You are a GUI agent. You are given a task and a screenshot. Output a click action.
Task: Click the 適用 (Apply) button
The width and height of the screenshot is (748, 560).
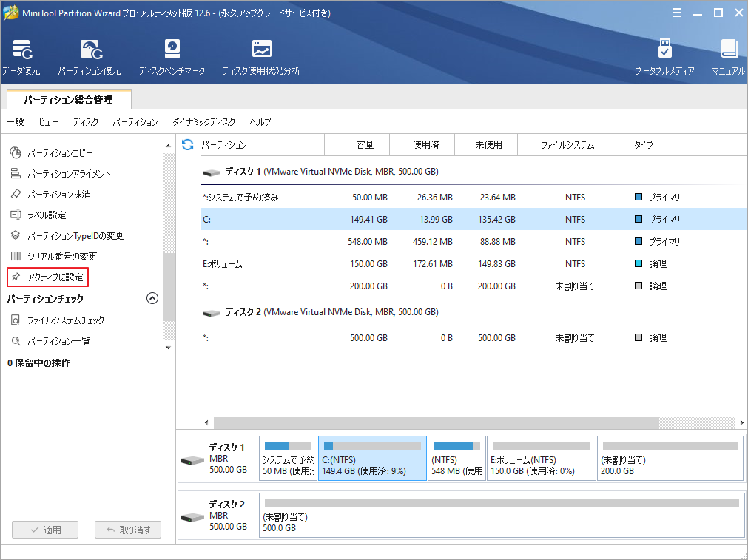pyautogui.click(x=44, y=530)
